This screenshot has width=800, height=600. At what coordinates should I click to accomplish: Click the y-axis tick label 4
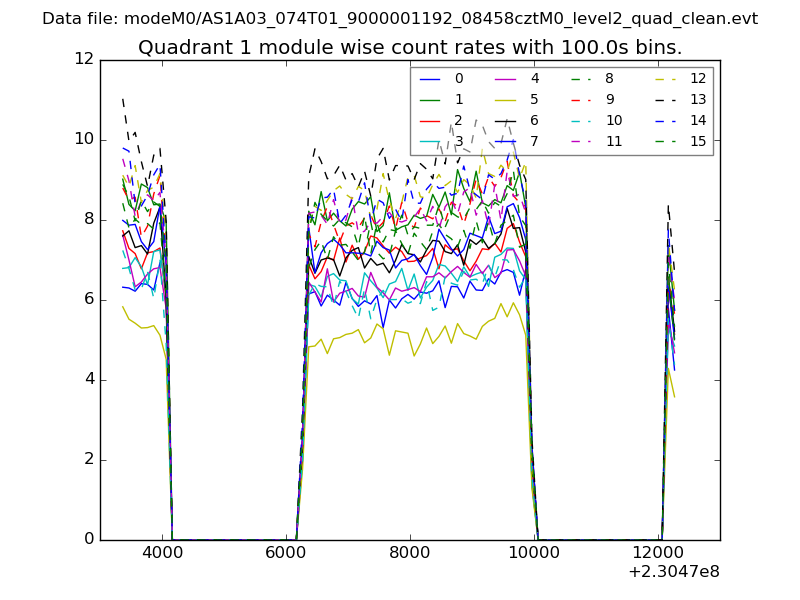click(x=88, y=379)
